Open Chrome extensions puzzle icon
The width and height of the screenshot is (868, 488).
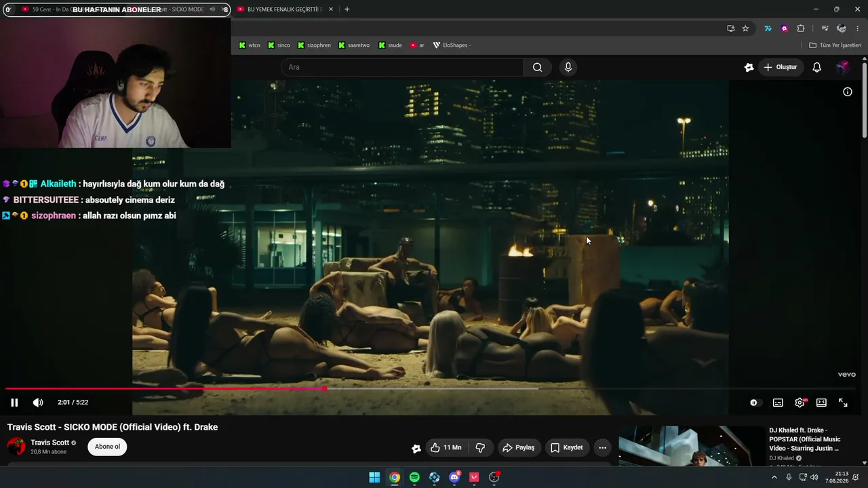coord(801,28)
